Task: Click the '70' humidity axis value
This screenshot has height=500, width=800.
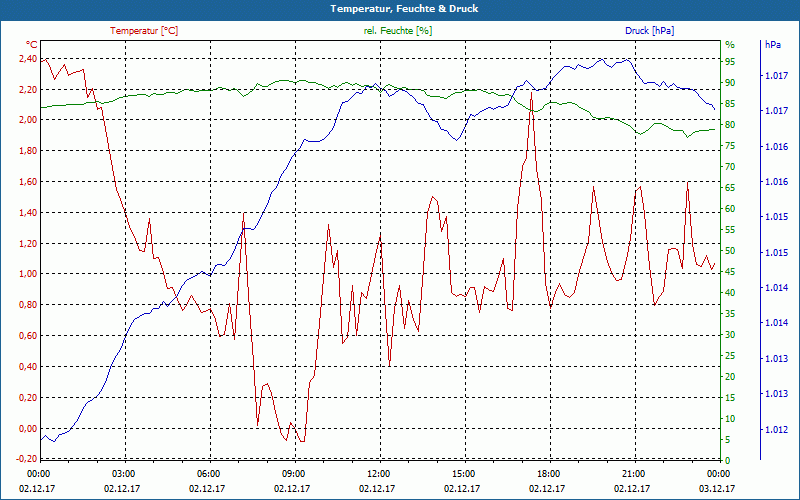Action: 730,167
